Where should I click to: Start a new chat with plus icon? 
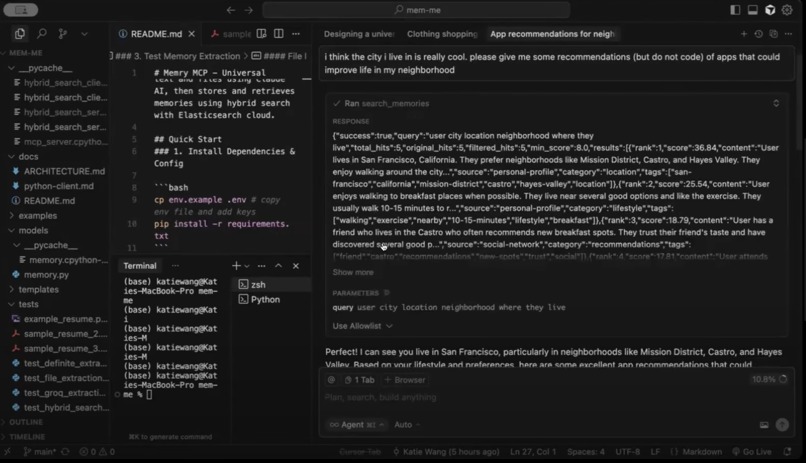(x=744, y=34)
